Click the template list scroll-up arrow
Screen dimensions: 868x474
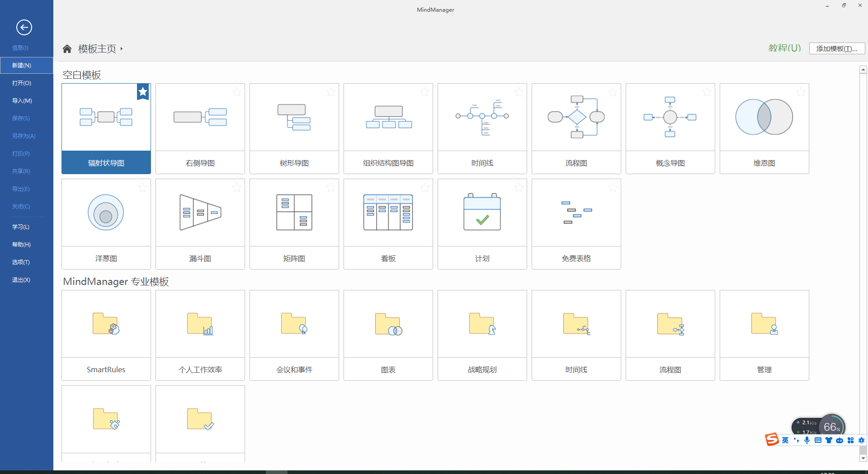(x=863, y=70)
